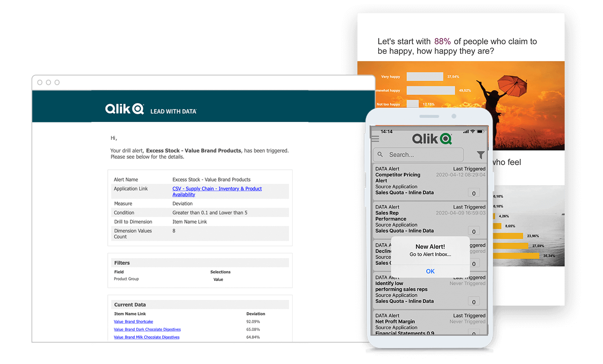
Task: Open CSV - Supply Chain application link
Action: click(217, 191)
